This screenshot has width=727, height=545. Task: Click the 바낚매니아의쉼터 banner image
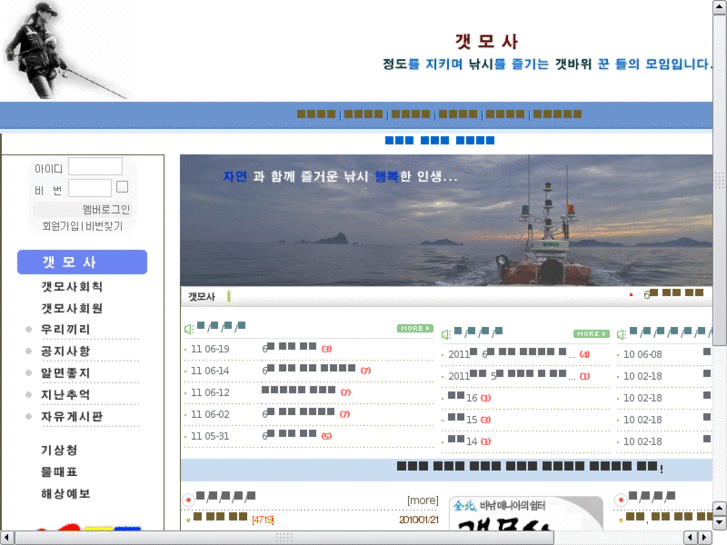pyautogui.click(x=526, y=513)
